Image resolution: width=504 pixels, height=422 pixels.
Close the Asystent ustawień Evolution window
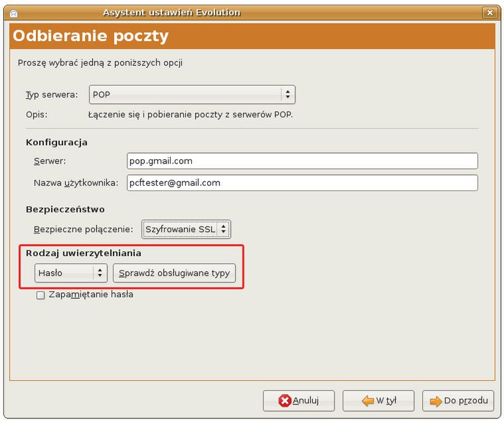coord(489,13)
